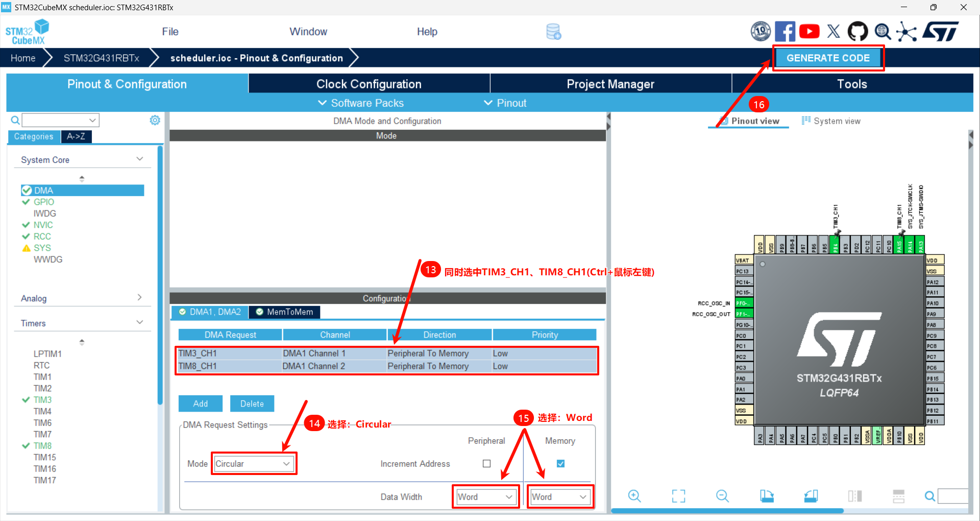Select SYS with warning in System Core
Image resolution: width=980 pixels, height=521 pixels.
pos(42,248)
